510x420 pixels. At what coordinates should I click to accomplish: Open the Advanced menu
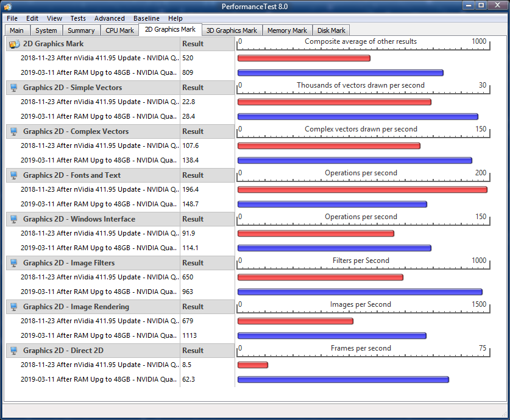click(x=110, y=18)
